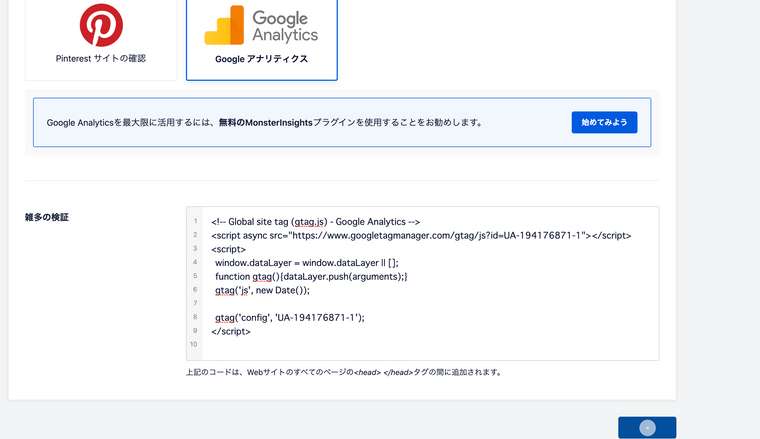Click inside the verification code editor field
The width and height of the screenshot is (760, 439).
(422, 283)
